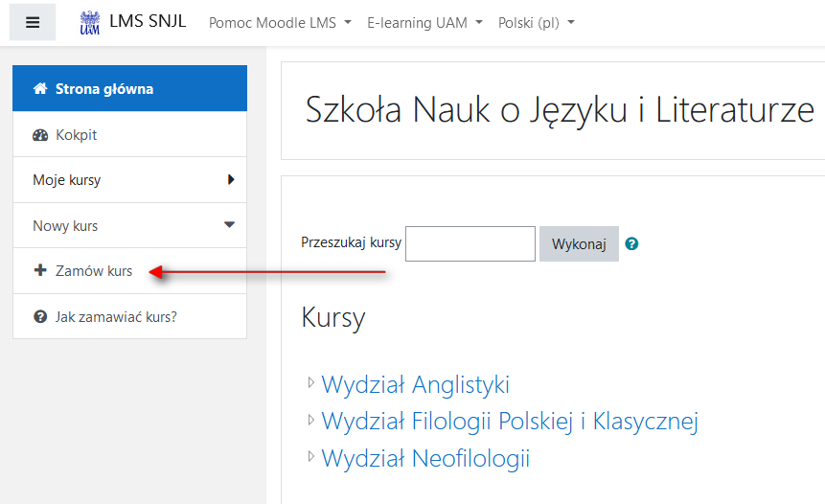Click the UAM university logo
The width and height of the screenshot is (825, 504).
click(x=89, y=23)
